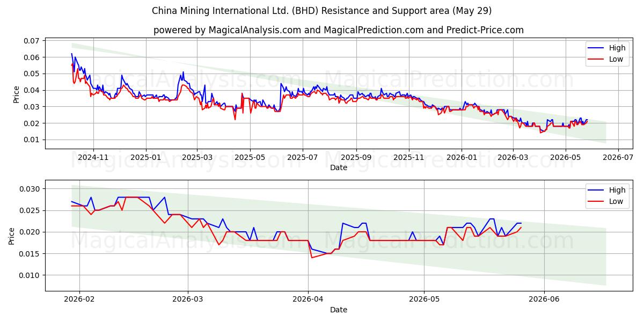The height and width of the screenshot is (322, 644).
Task: Click the 0.05 price tick in top chart
Action: tap(33, 74)
